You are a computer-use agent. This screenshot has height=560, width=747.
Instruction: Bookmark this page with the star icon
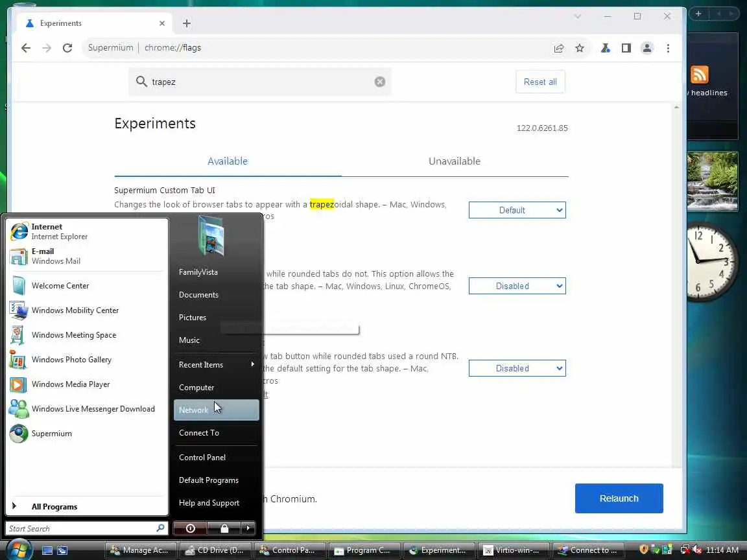coord(579,48)
